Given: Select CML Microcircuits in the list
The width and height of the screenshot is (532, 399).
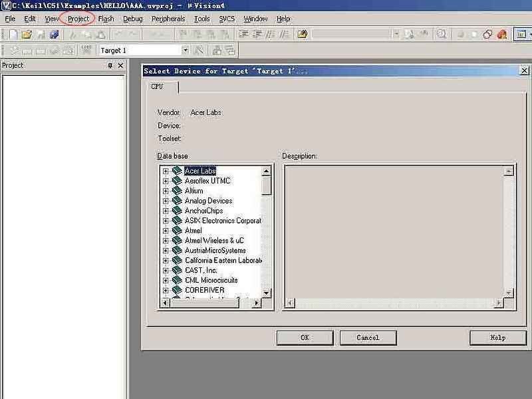Looking at the screenshot, I should [211, 280].
